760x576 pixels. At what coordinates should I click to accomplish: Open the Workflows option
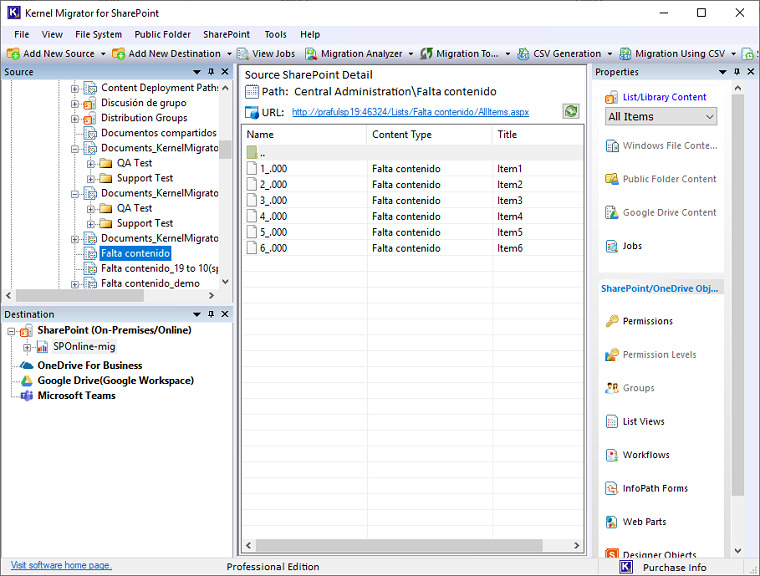[637, 455]
